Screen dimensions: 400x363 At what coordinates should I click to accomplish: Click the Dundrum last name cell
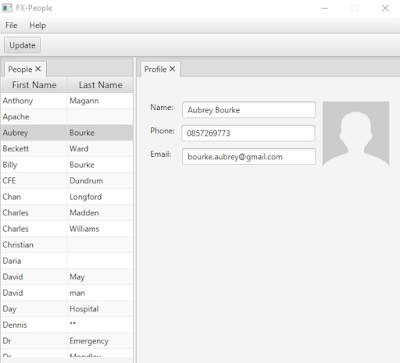(100, 181)
